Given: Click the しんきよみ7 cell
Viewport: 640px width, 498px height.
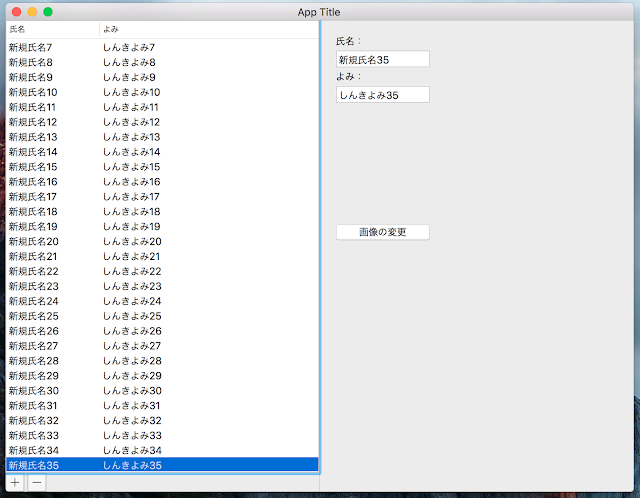Looking at the screenshot, I should [129, 47].
